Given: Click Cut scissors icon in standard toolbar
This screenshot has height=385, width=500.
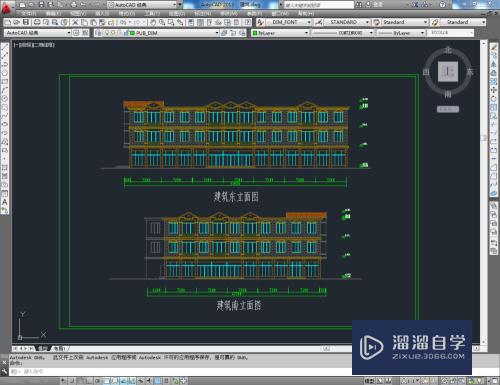Looking at the screenshot, I should (x=75, y=22).
